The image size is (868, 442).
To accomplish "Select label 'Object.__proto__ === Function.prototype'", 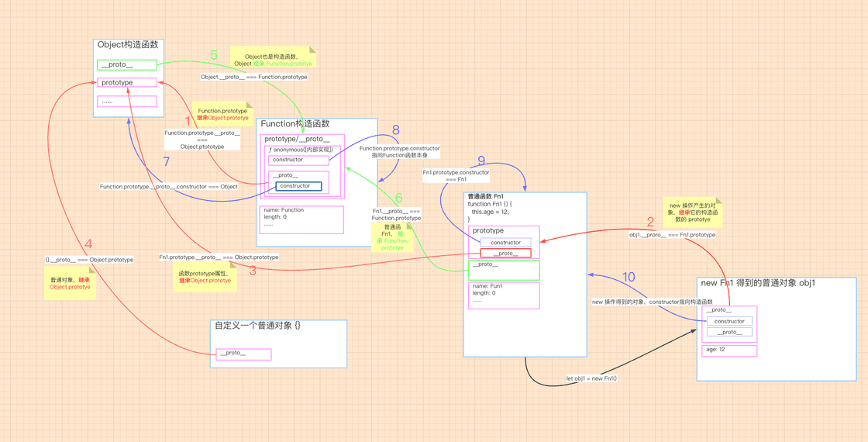I will [254, 77].
